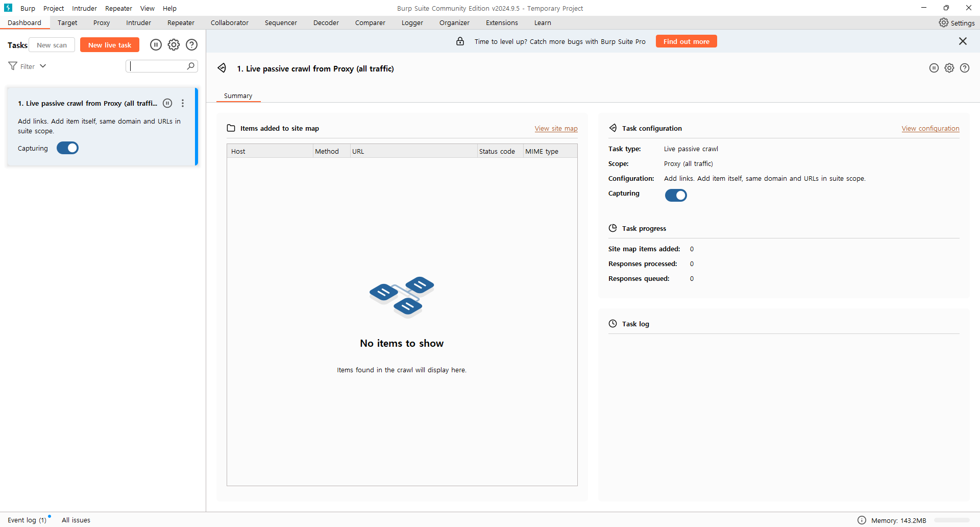Expand the Filter dropdown chevron

43,66
